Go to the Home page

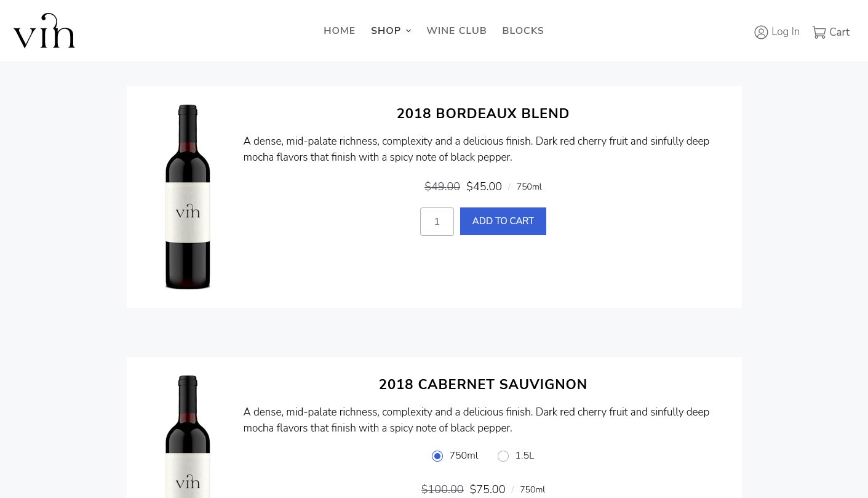coord(340,31)
